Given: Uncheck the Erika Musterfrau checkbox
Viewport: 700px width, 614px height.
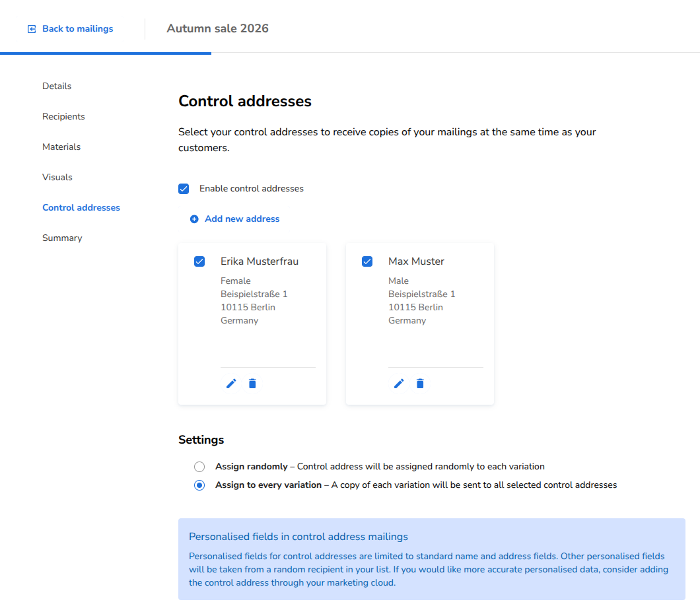Looking at the screenshot, I should point(199,261).
